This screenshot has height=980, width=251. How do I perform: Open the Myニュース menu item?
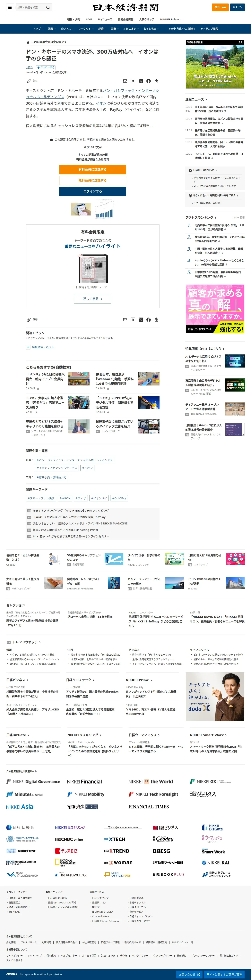[105, 19]
